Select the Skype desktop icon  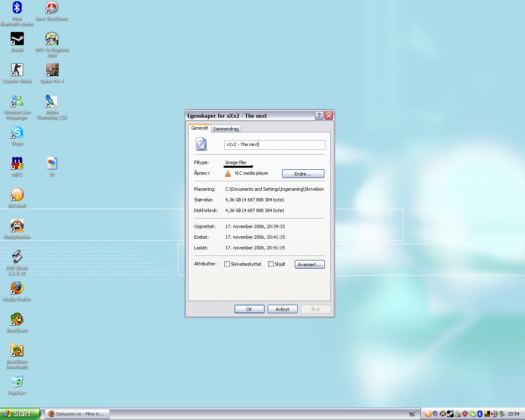pos(17,132)
